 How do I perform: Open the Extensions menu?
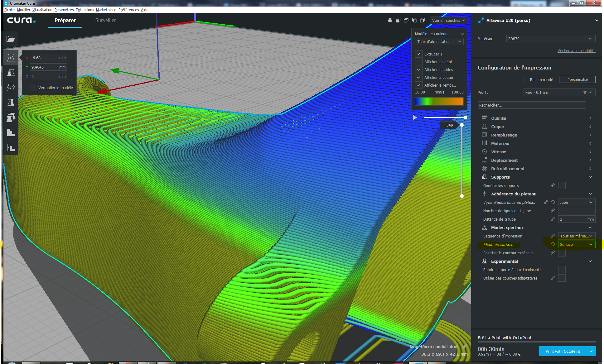85,10
